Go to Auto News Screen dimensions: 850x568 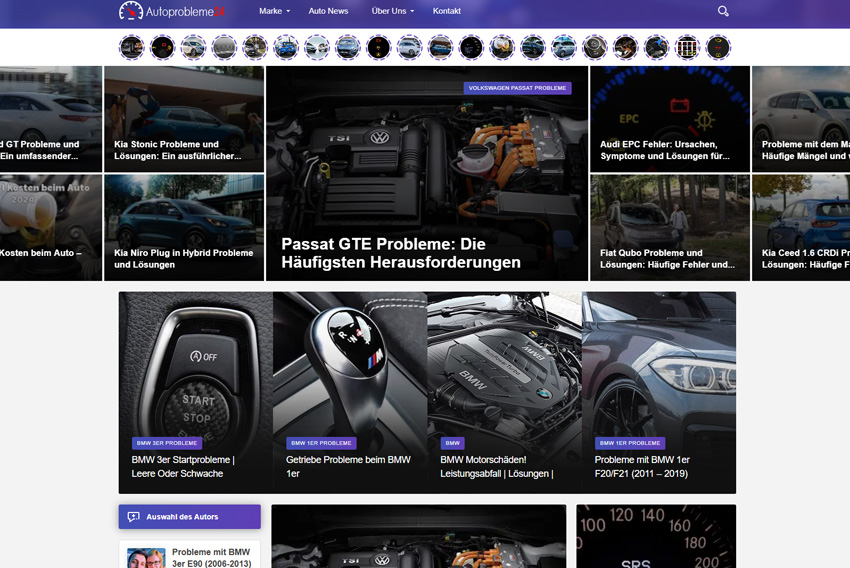(328, 11)
